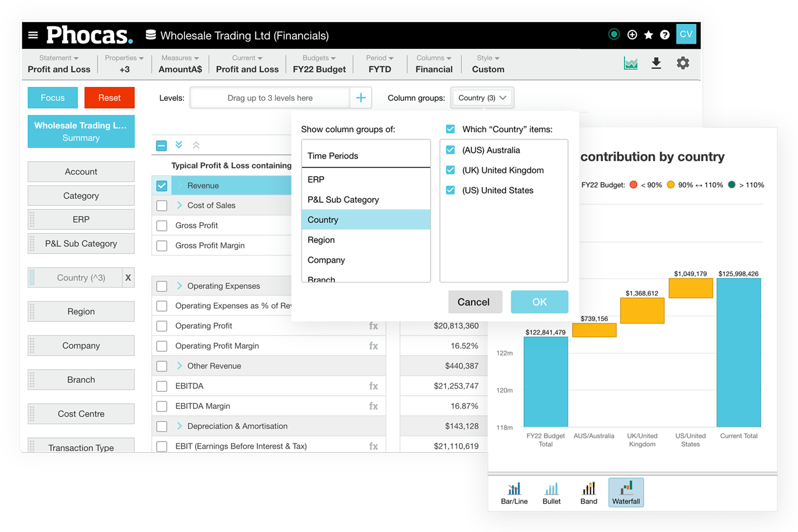This screenshot has width=798, height=532.
Task: Click the Reset button
Action: pyautogui.click(x=109, y=98)
